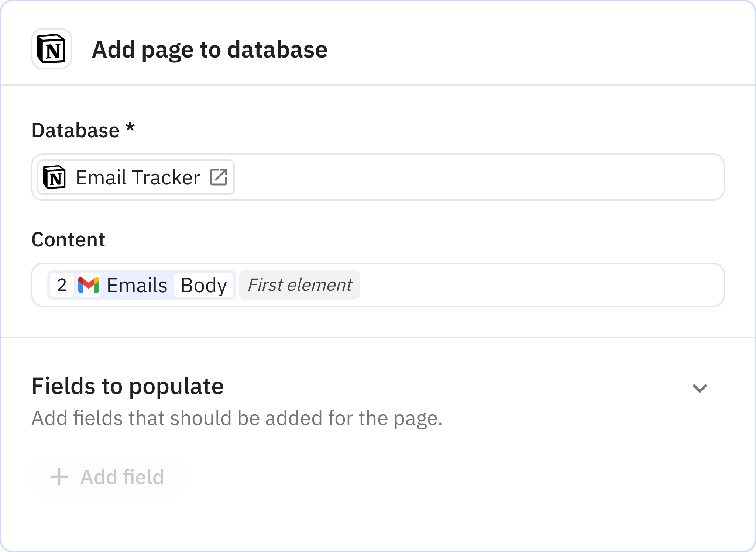
Task: Collapse the Fields to populate section
Action: click(700, 388)
